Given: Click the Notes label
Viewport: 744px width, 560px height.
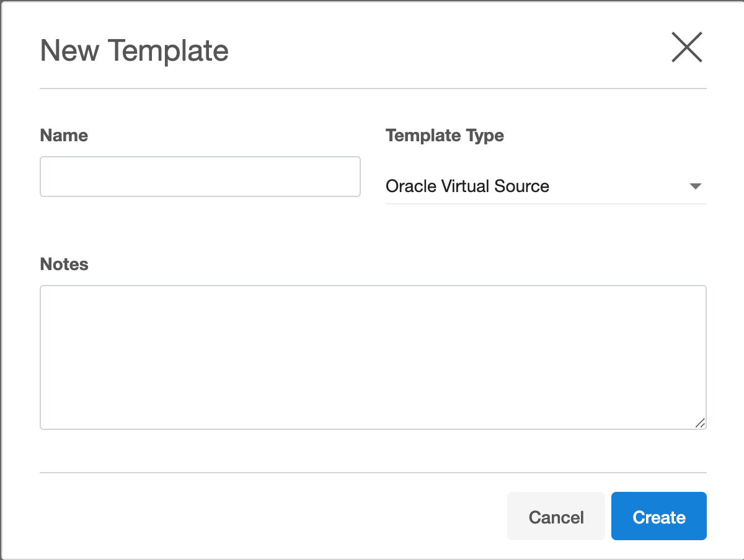Looking at the screenshot, I should point(64,265).
